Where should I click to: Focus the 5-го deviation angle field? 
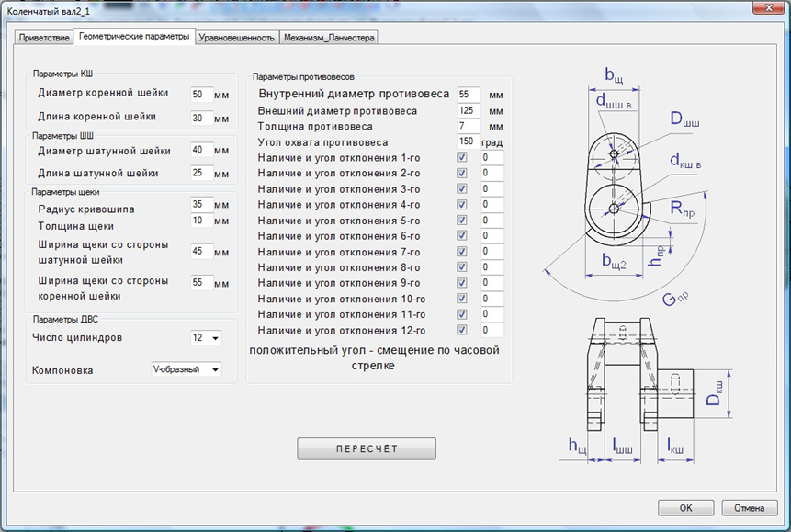pos(492,221)
